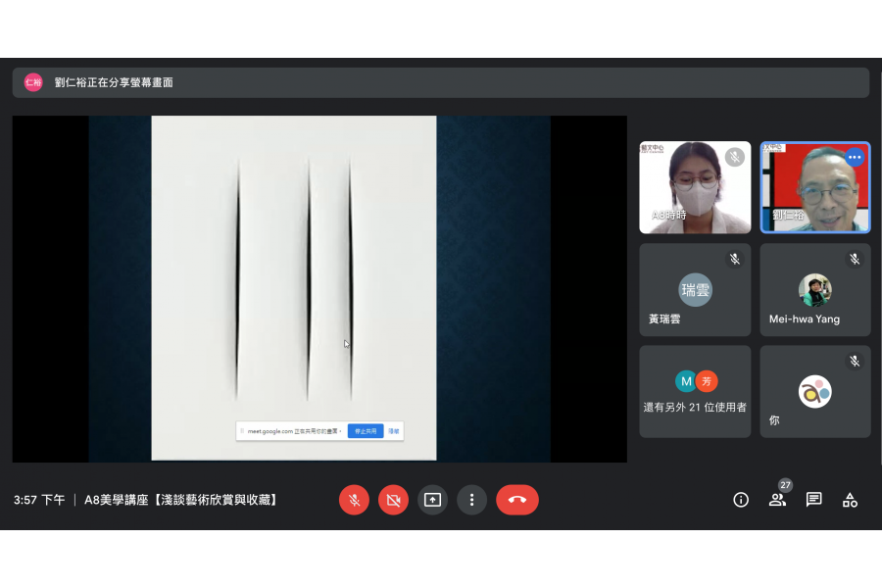Click the muted mic icon on 你 tile

click(x=855, y=362)
